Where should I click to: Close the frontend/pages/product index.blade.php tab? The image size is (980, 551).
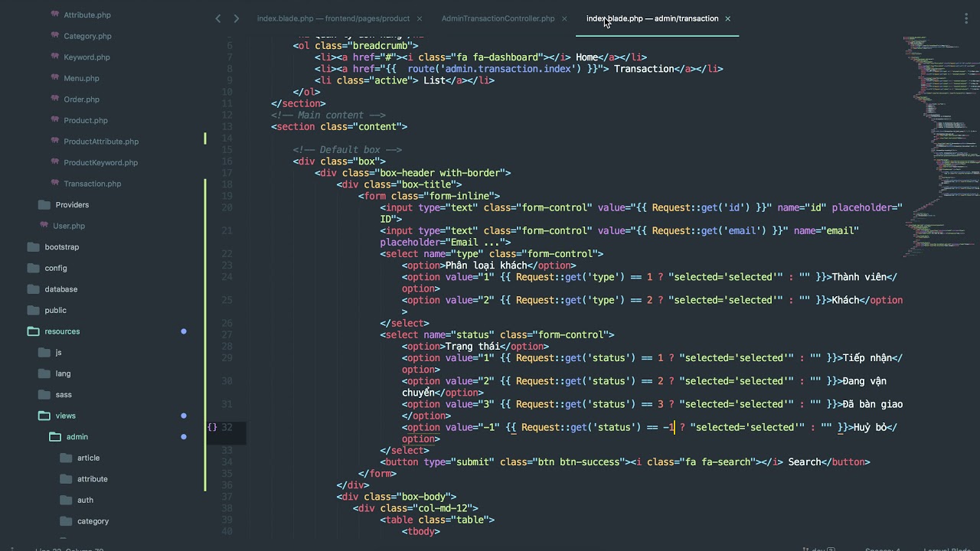[x=420, y=18]
